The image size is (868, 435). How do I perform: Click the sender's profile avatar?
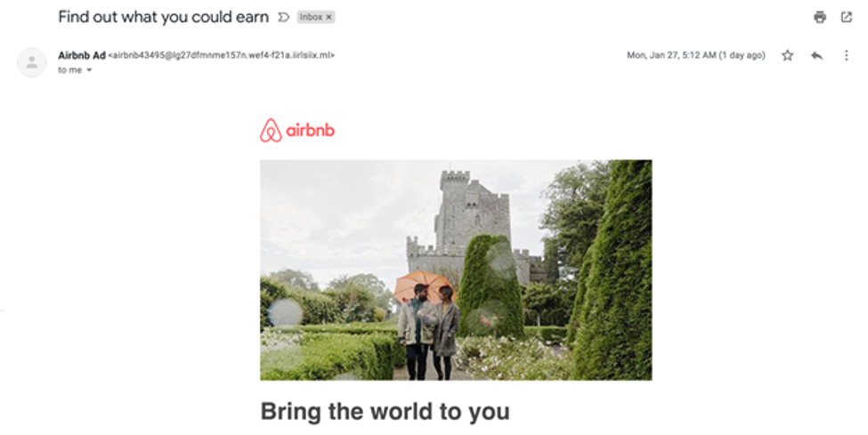pyautogui.click(x=31, y=62)
